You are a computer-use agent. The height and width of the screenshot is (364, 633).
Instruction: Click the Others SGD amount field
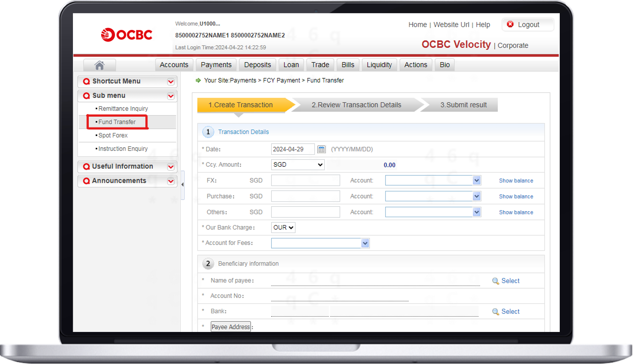click(306, 212)
